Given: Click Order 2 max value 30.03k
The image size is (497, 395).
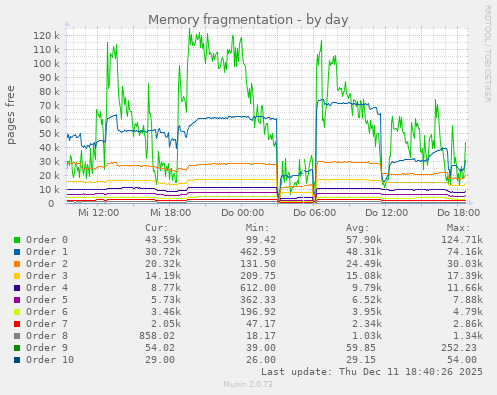Looking at the screenshot, I should click(465, 264).
